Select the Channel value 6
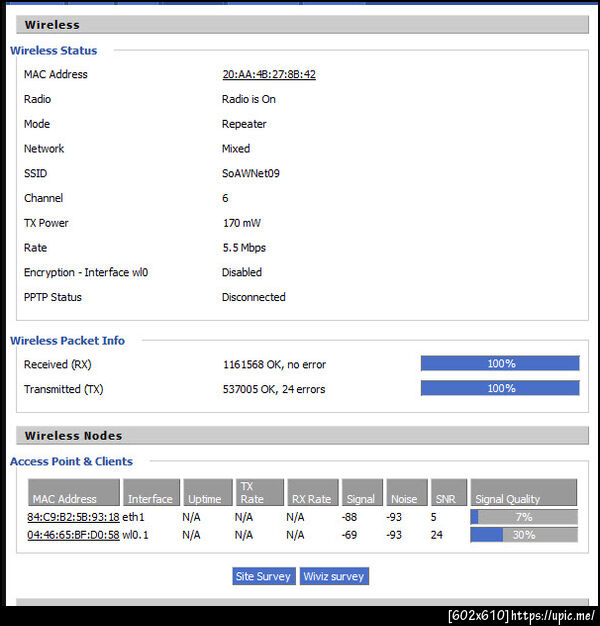The width and height of the screenshot is (600, 626). click(x=225, y=198)
